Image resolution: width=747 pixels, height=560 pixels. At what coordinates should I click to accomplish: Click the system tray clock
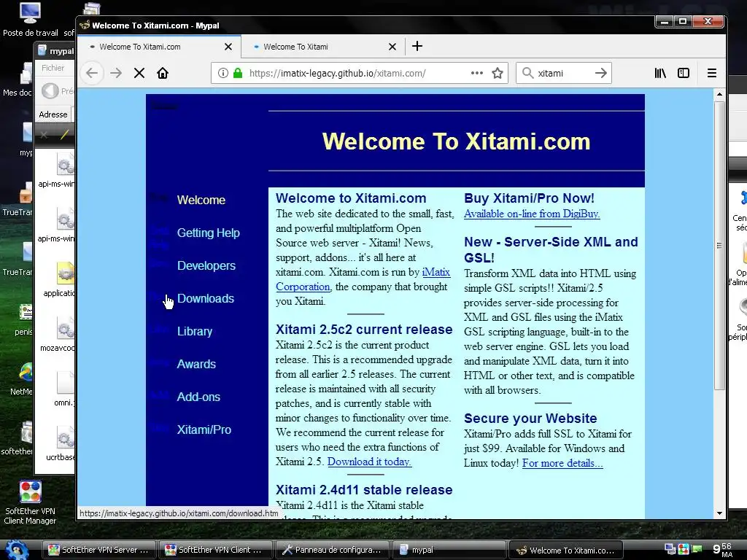722,550
